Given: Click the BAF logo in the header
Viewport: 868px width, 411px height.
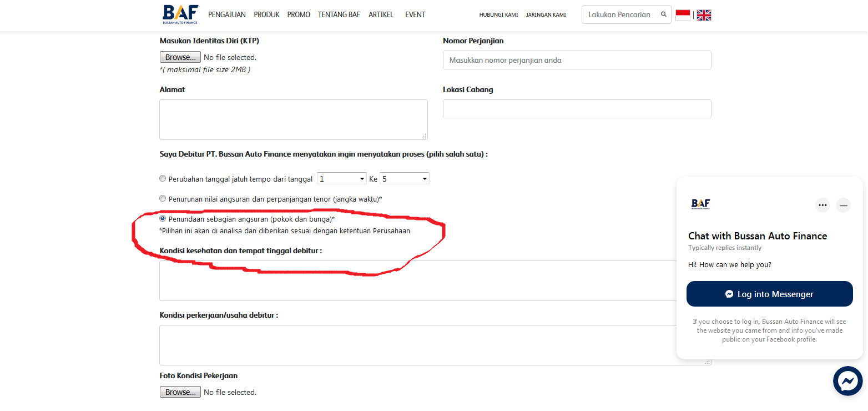Looking at the screenshot, I should (179, 14).
